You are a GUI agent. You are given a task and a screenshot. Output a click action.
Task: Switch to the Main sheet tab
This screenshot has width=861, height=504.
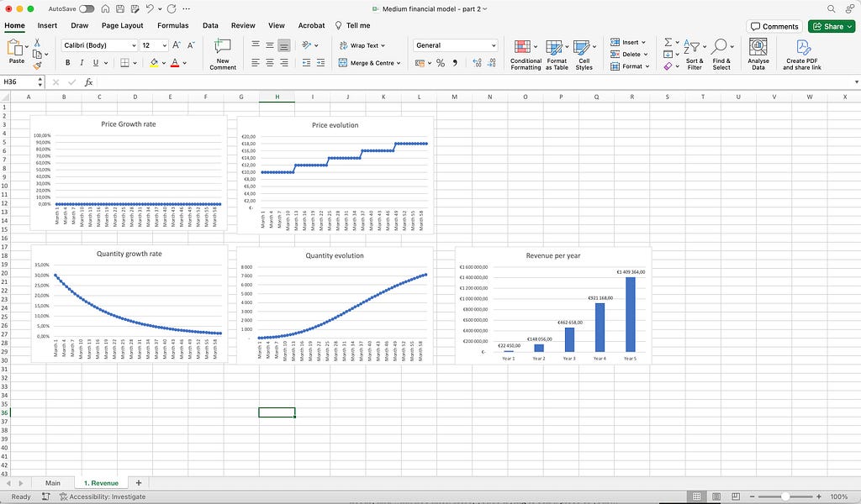53,483
